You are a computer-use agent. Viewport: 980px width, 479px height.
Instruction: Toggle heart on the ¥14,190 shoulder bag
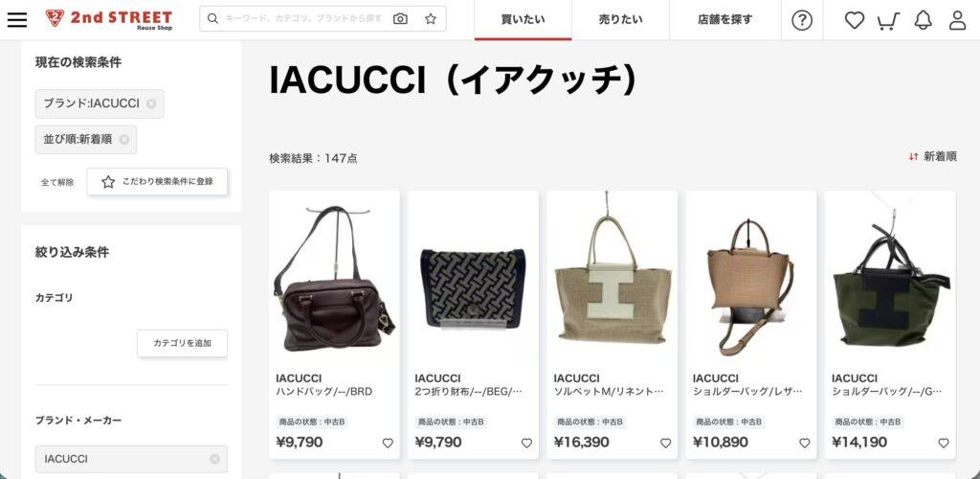[x=943, y=443]
